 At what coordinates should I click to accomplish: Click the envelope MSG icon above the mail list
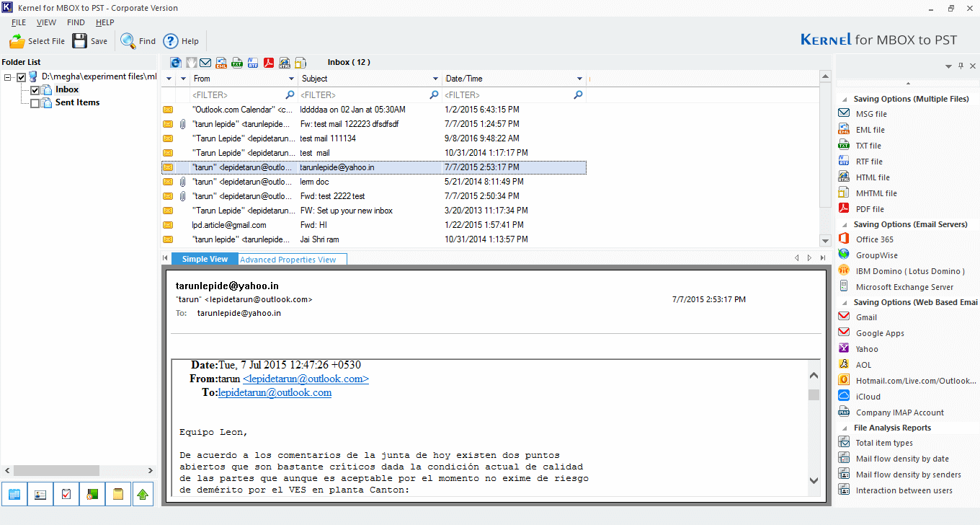[x=205, y=62]
